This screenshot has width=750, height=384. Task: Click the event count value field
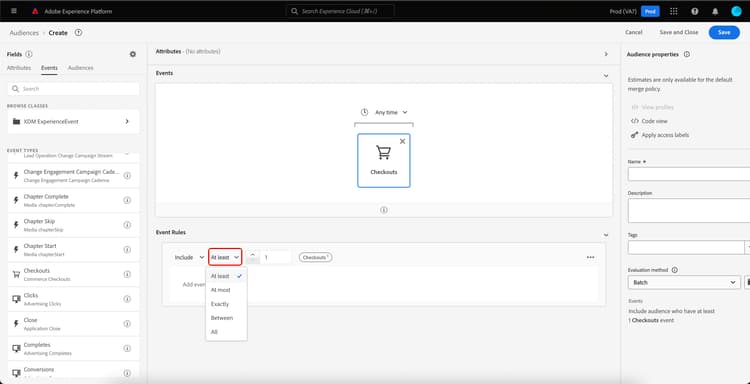(x=276, y=257)
